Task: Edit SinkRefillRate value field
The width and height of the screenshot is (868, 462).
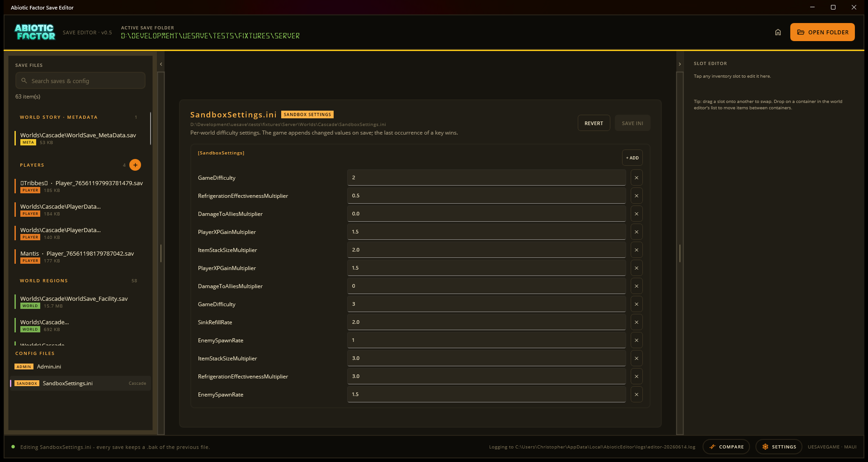Action: (x=486, y=322)
